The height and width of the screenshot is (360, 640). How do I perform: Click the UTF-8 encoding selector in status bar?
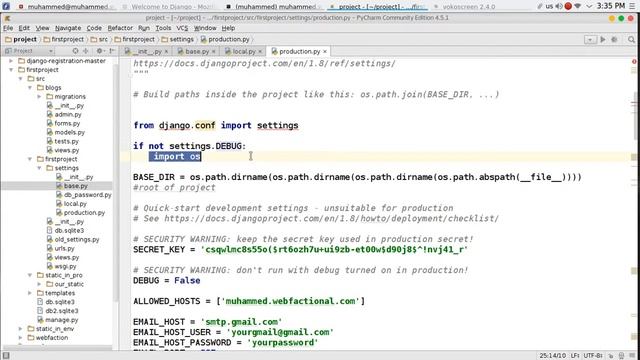593,356
